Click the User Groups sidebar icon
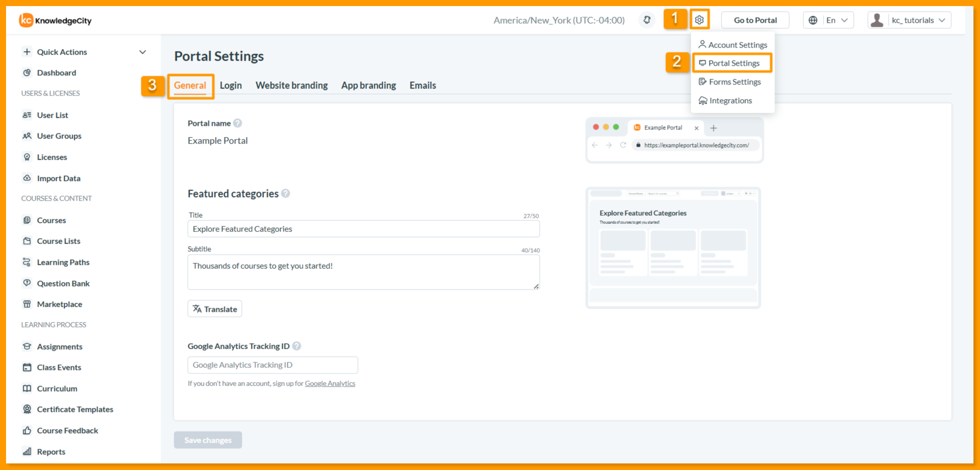The height and width of the screenshot is (470, 980). click(x=27, y=135)
